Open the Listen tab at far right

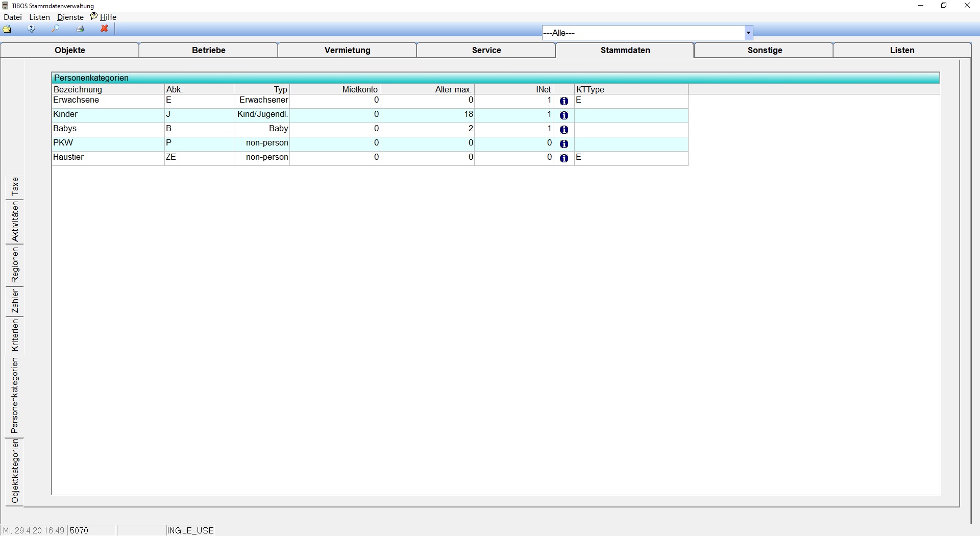pos(902,50)
